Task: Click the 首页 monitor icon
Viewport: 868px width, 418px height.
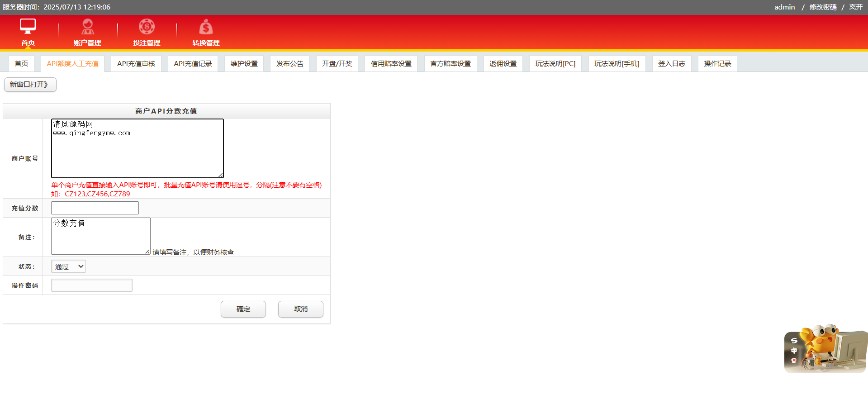Action: pos(28,27)
